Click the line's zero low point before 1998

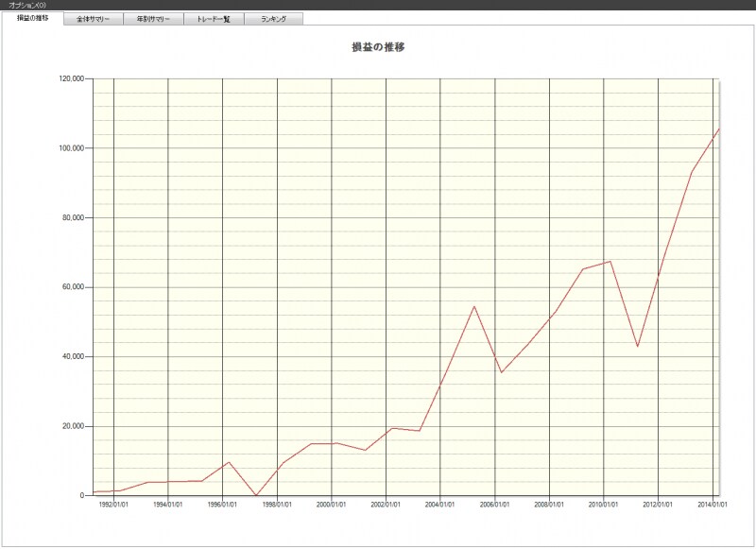coord(256,495)
